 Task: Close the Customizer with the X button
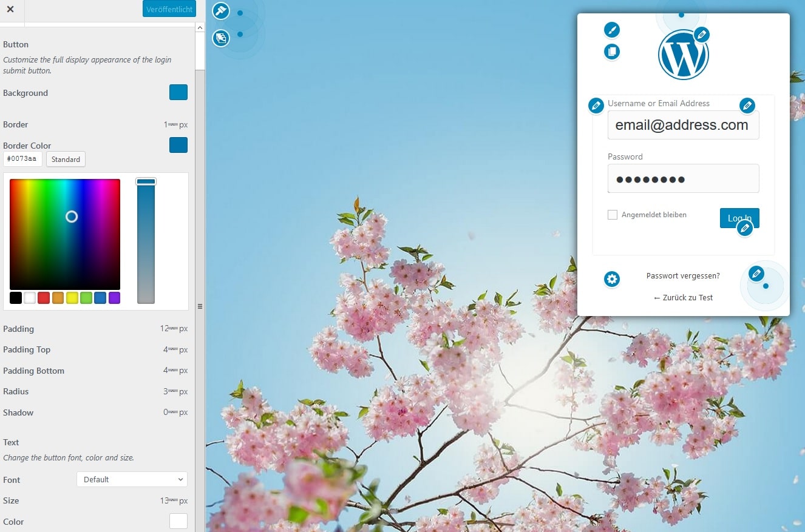(10, 9)
